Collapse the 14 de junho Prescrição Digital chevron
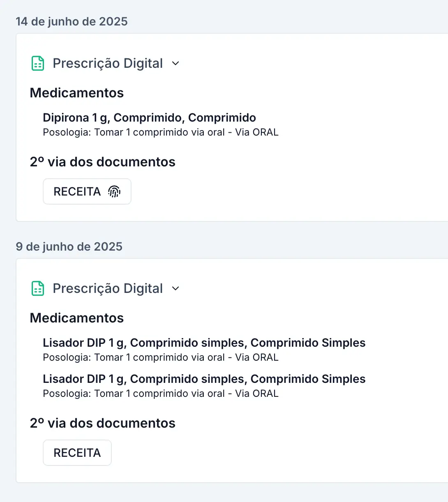 176,63
